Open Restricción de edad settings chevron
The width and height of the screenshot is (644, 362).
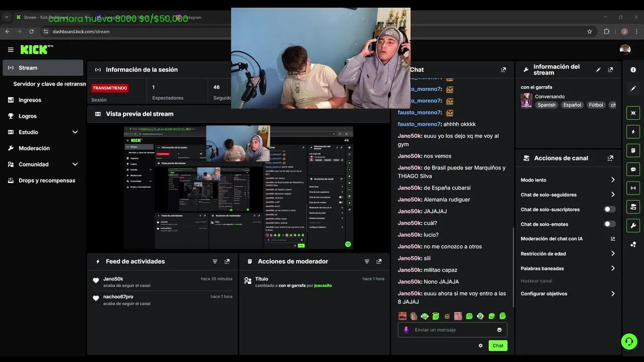(x=613, y=254)
